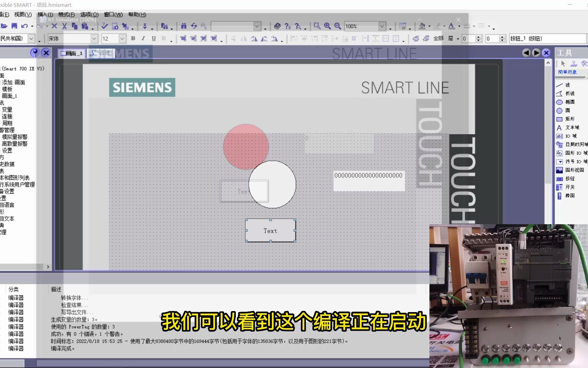Open the 帮助(H) menu

[x=137, y=14]
